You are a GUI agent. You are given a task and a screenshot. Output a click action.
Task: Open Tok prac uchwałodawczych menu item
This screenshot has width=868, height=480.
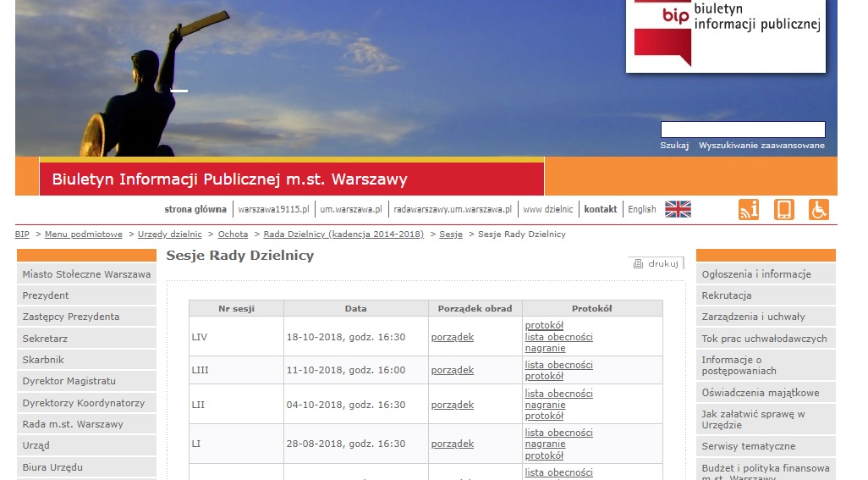click(766, 339)
